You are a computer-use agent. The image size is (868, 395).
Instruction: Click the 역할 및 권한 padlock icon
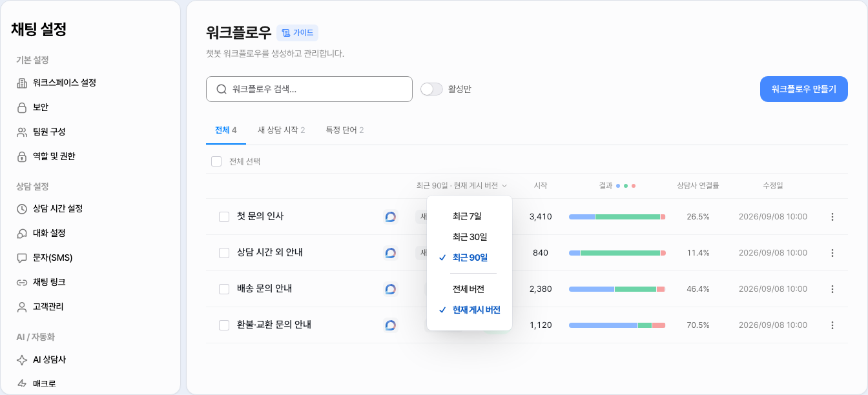(x=22, y=156)
